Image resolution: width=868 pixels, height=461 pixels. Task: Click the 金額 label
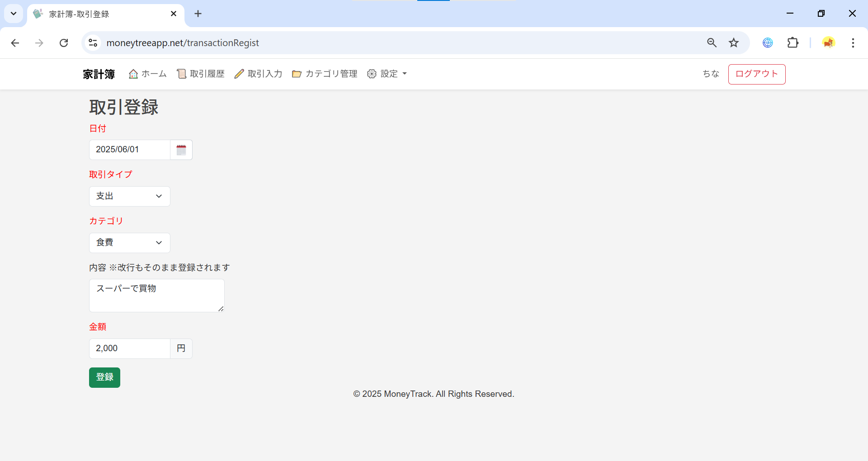(x=98, y=327)
